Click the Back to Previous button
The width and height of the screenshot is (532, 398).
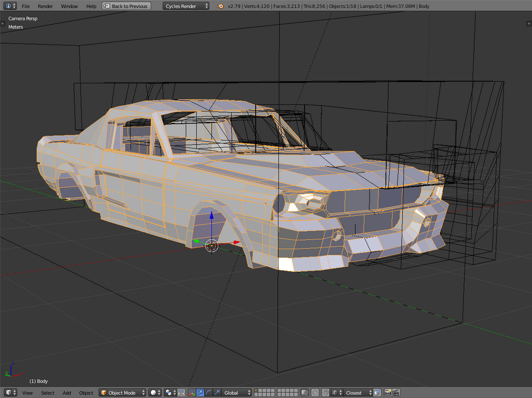point(126,6)
